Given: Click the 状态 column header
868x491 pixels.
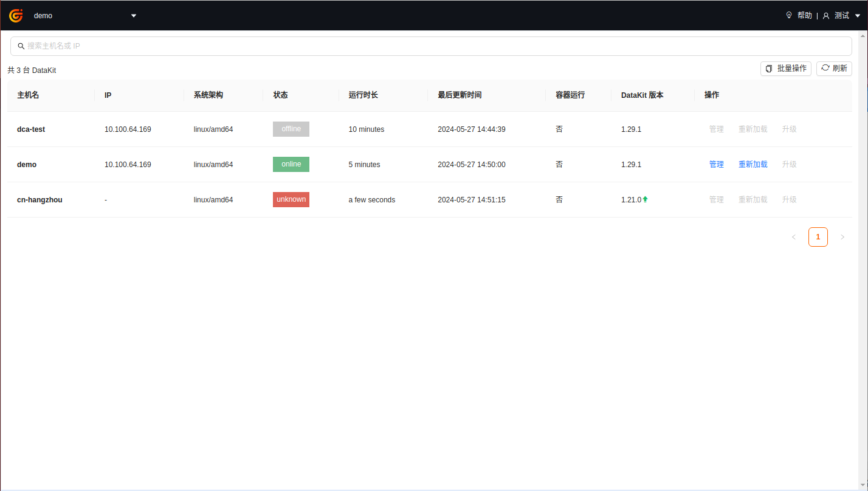Looking at the screenshot, I should point(280,95).
